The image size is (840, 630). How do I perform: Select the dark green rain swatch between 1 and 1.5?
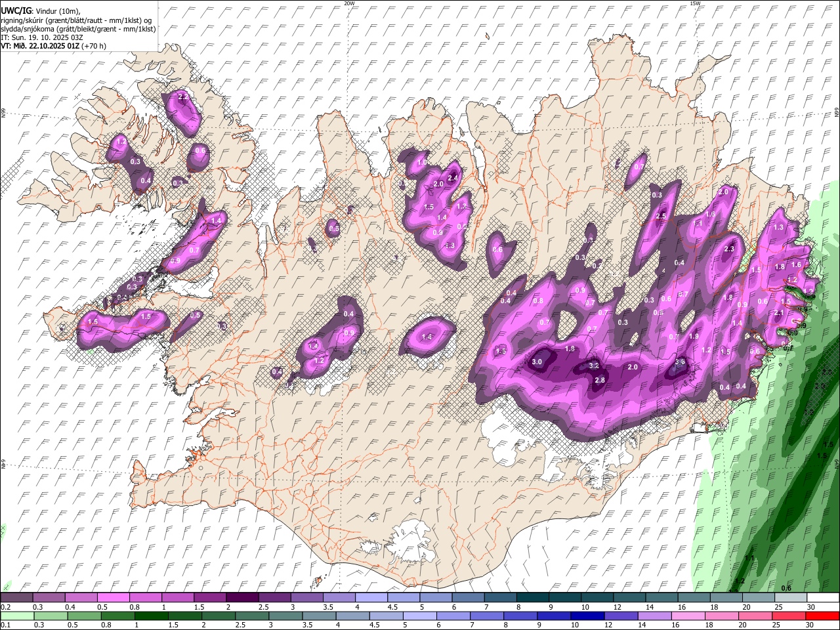[151, 616]
